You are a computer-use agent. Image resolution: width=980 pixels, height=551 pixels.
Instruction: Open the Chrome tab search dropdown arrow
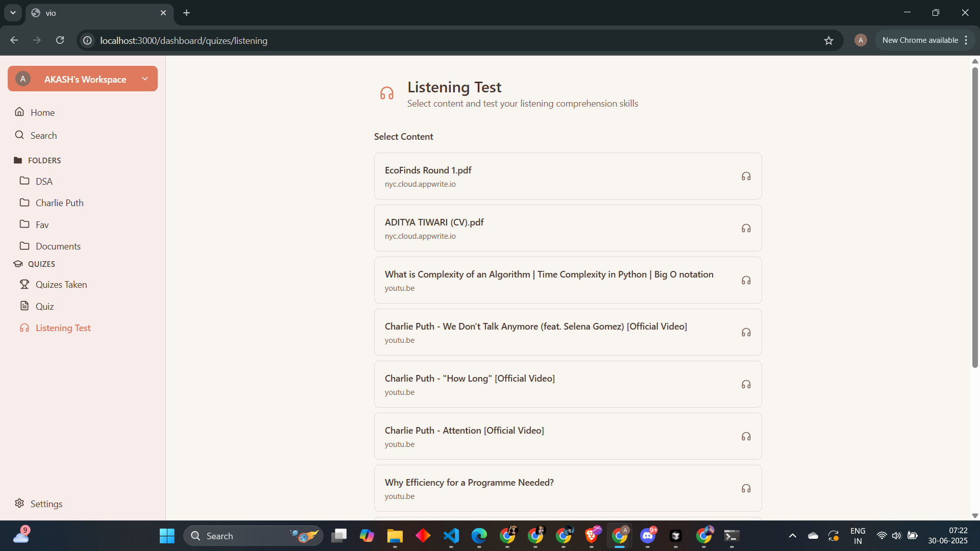coord(13,13)
